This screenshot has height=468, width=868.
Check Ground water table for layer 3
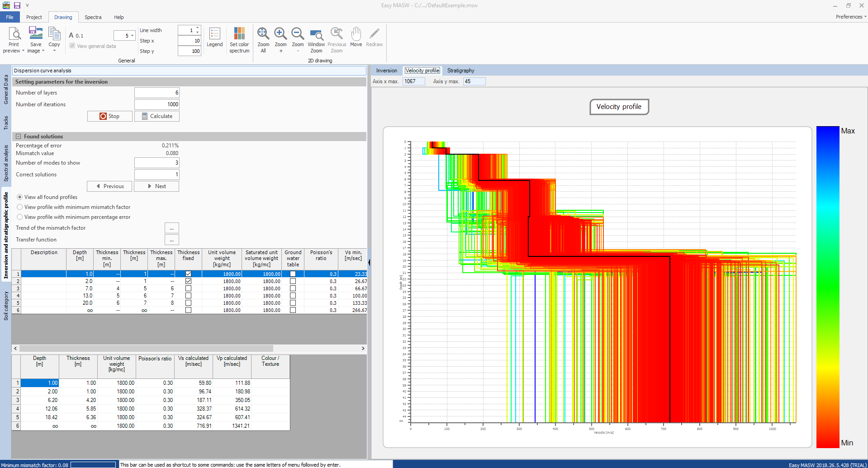(x=293, y=288)
